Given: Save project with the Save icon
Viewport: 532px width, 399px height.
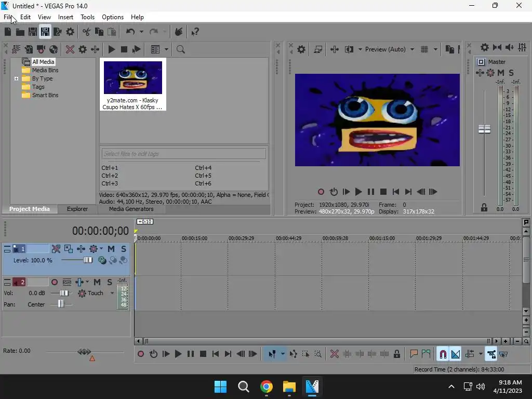Looking at the screenshot, I should coord(33,32).
